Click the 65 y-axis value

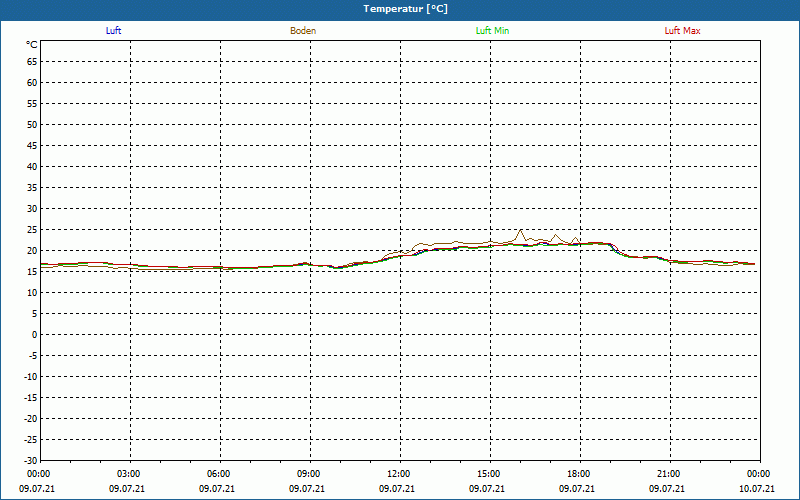pyautogui.click(x=32, y=62)
